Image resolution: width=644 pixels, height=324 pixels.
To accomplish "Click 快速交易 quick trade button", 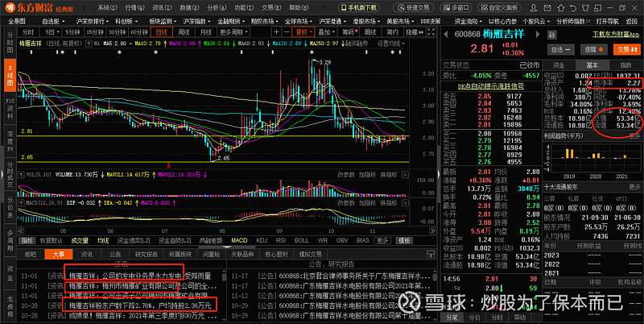I will (414, 7).
